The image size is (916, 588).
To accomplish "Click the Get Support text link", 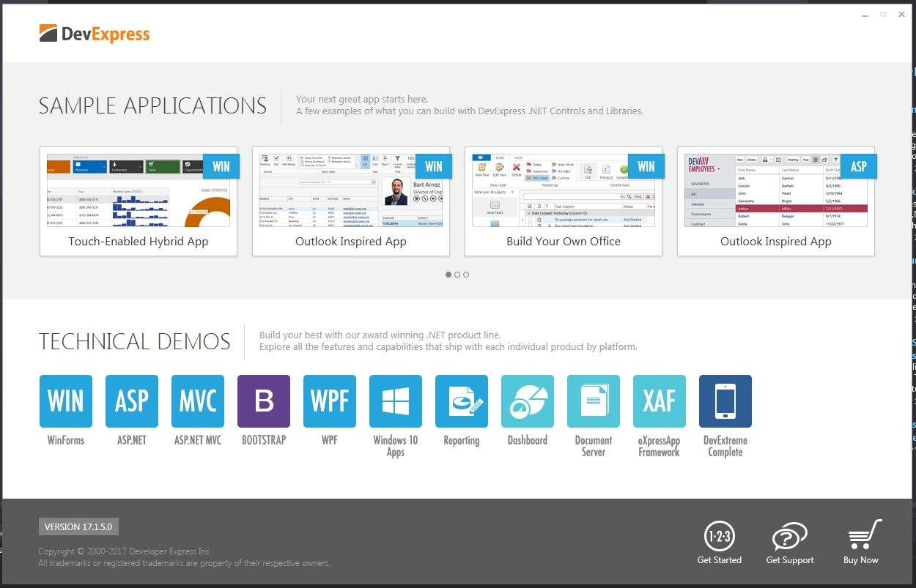I will tap(790, 560).
